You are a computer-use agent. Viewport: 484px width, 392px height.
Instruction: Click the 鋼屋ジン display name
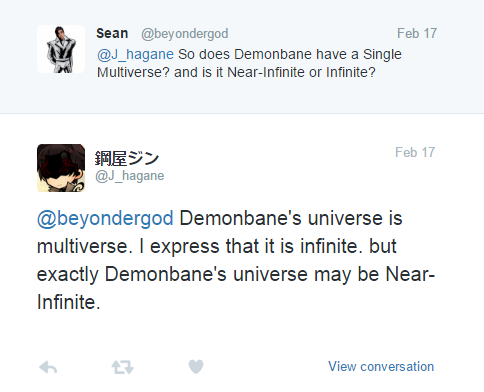[127, 158]
